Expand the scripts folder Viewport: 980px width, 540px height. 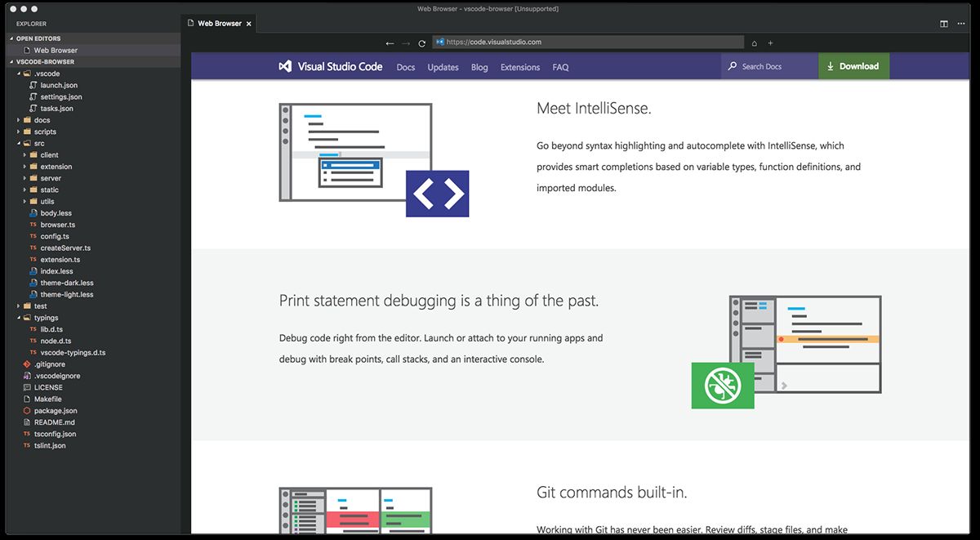pyautogui.click(x=19, y=132)
